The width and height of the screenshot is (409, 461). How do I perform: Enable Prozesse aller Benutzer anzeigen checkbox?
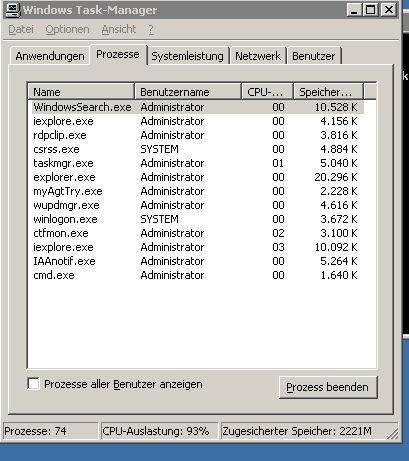[33, 383]
